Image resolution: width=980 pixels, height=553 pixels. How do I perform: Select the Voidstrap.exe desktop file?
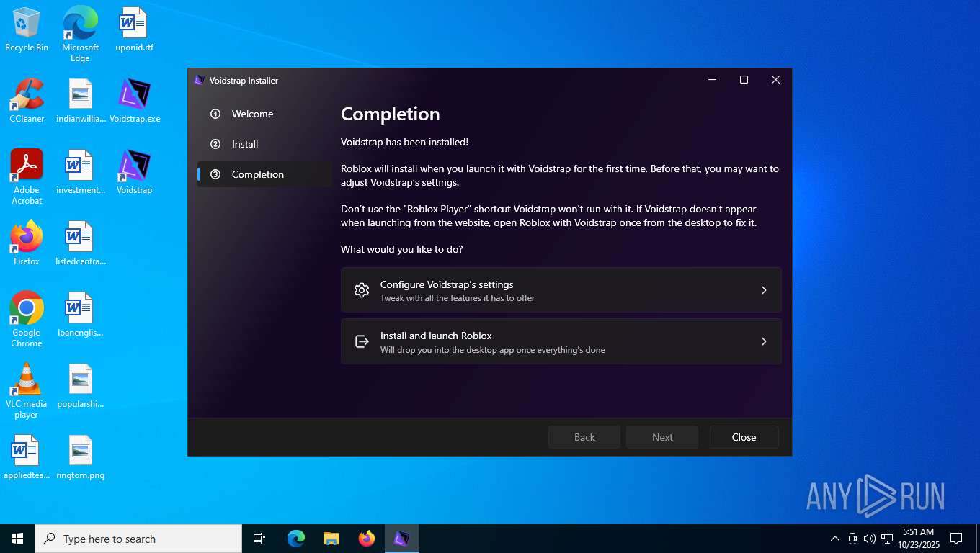pyautogui.click(x=135, y=101)
